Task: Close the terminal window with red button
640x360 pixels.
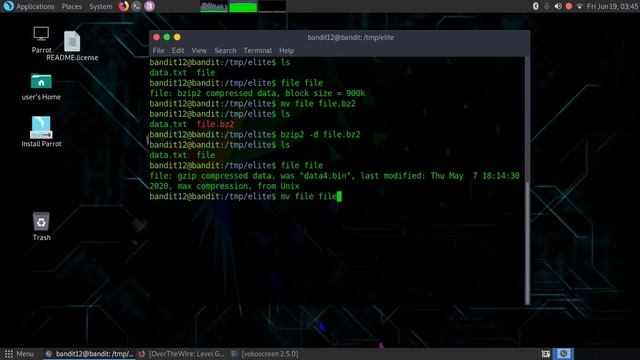Action: (156, 37)
